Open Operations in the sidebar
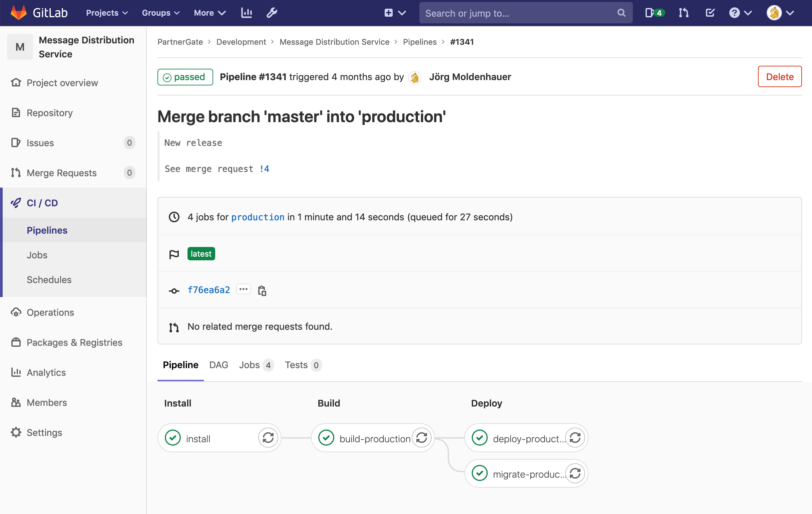This screenshot has width=812, height=514. tap(50, 312)
